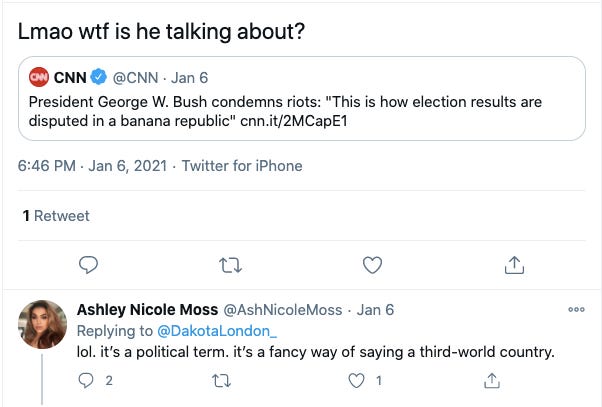Click the Twitter for iPhone source link

[x=241, y=166]
